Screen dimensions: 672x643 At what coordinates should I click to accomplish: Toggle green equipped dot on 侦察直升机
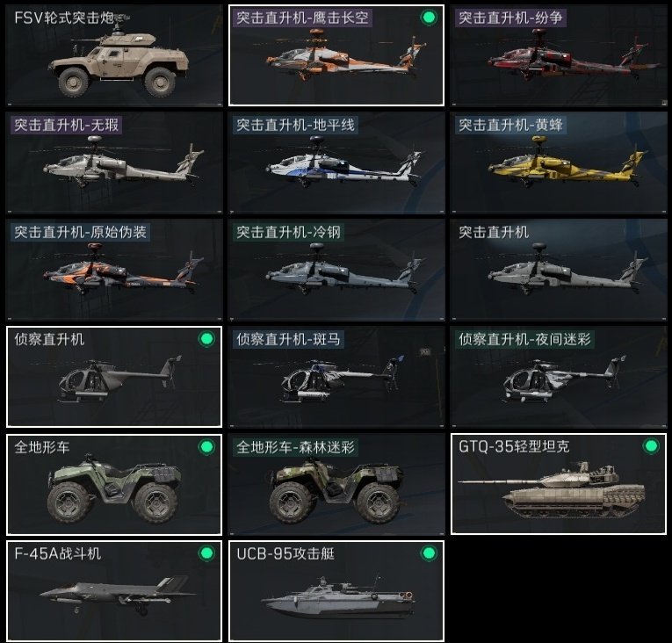[206, 339]
